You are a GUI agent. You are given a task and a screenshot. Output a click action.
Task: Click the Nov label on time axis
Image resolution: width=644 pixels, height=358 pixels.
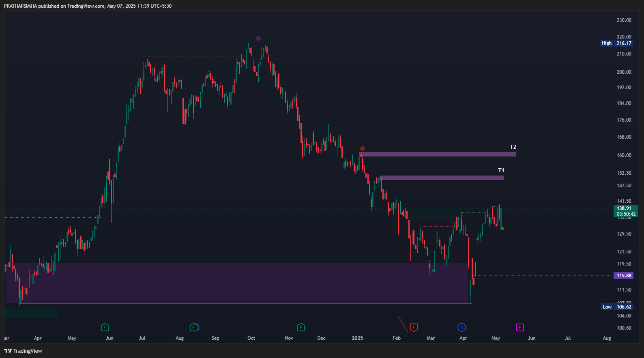pos(289,338)
